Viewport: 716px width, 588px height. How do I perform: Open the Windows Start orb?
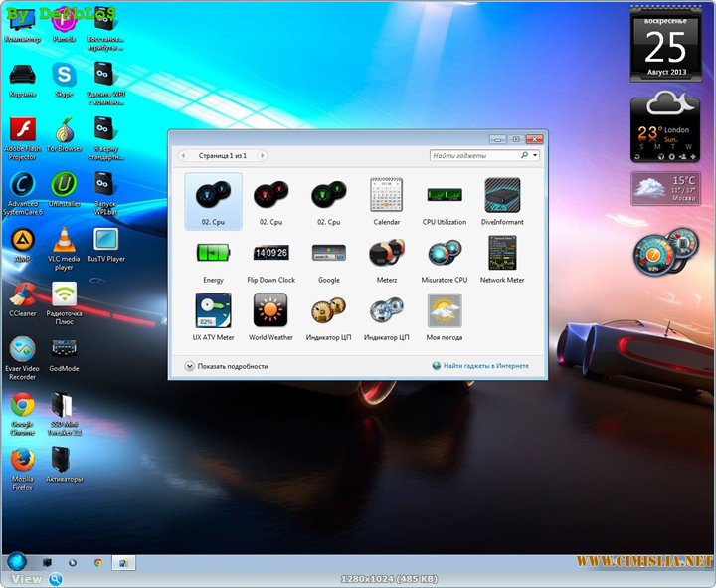pyautogui.click(x=17, y=562)
